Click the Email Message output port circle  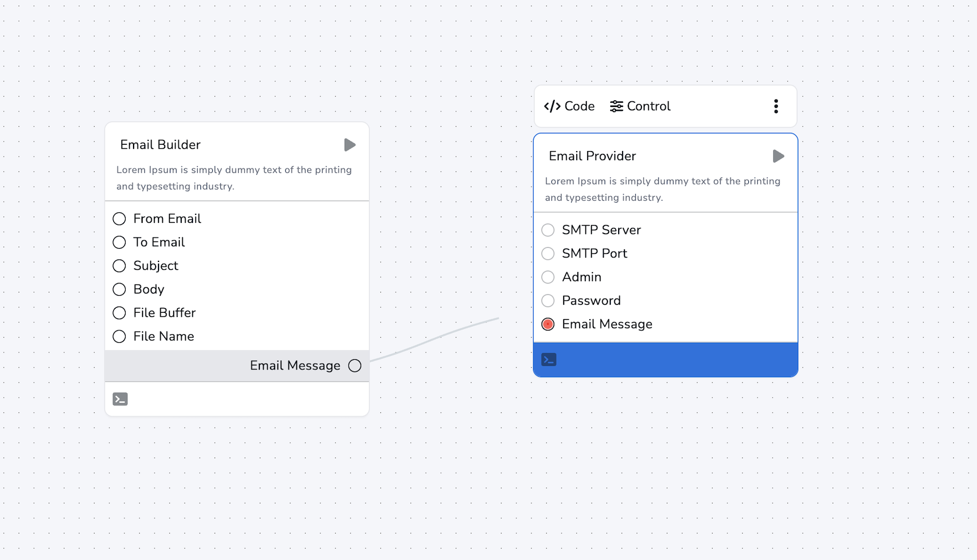tap(355, 365)
